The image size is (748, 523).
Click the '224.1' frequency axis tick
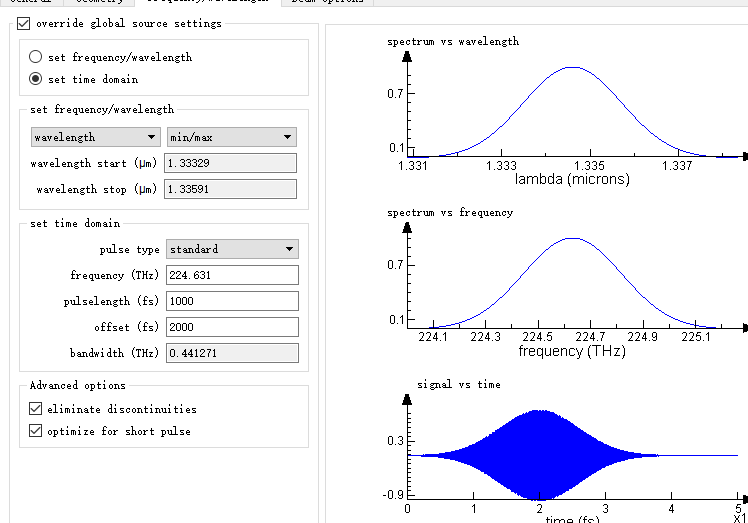click(x=433, y=337)
